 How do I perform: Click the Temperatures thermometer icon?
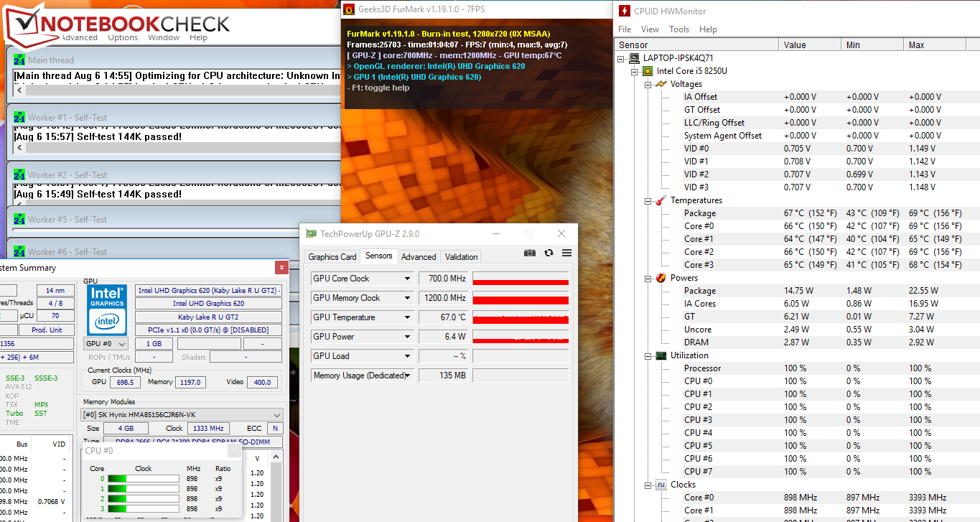click(661, 200)
